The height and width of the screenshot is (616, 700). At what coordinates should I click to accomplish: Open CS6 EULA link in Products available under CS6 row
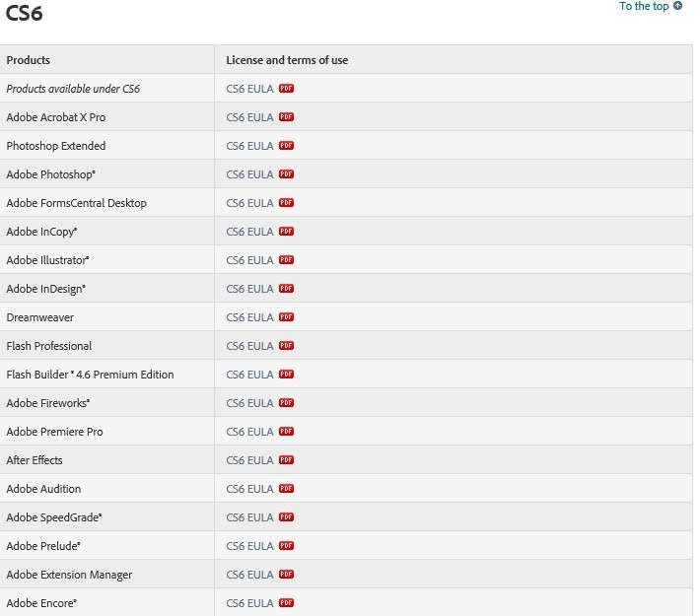[x=249, y=89]
